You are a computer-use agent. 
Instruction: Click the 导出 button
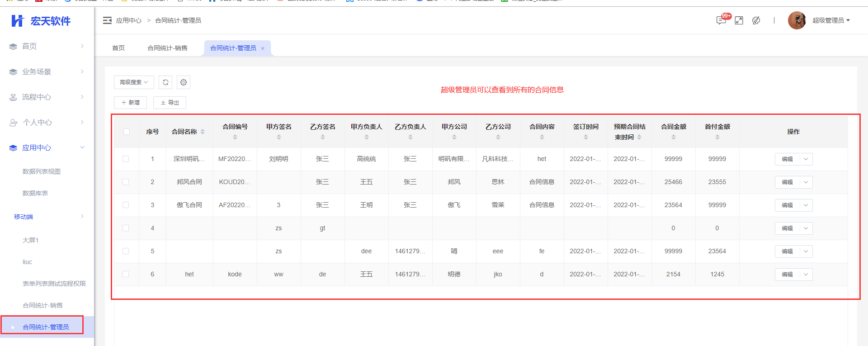170,103
